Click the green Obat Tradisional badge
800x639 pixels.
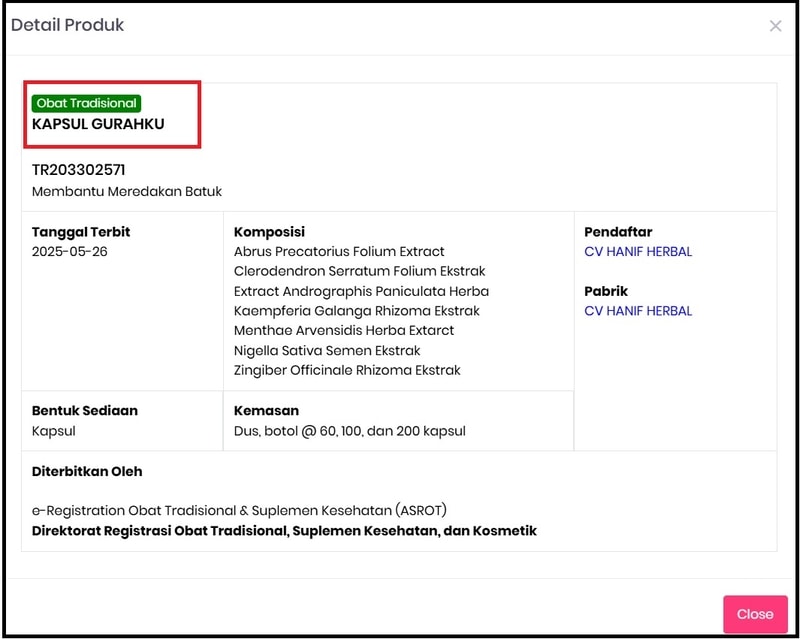coord(86,103)
